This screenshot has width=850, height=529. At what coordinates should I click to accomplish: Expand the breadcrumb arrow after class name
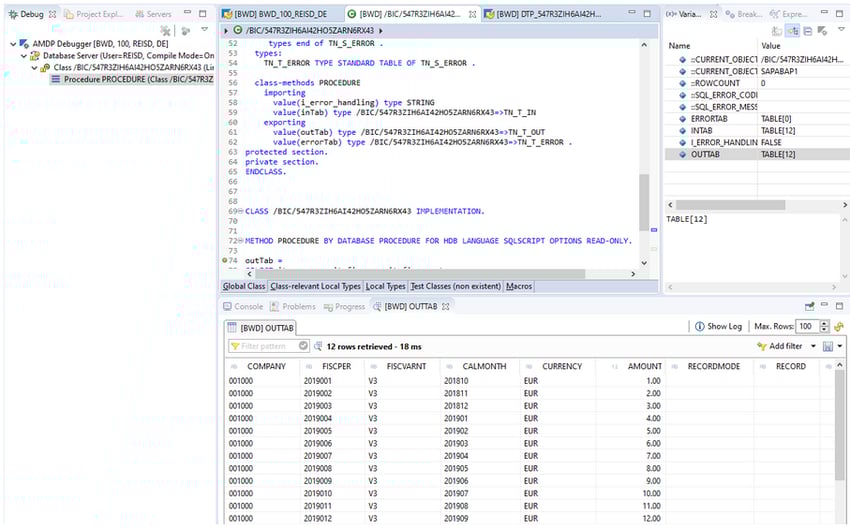click(x=381, y=31)
